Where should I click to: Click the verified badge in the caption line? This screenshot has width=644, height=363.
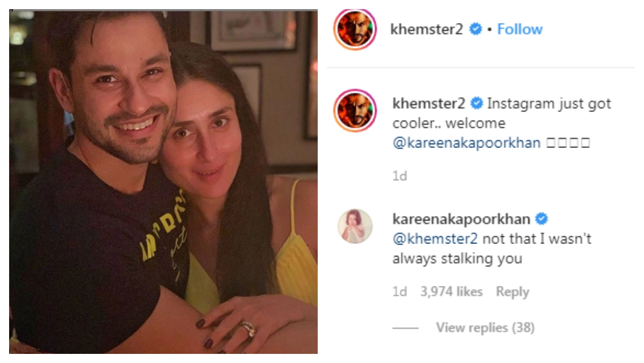475,103
